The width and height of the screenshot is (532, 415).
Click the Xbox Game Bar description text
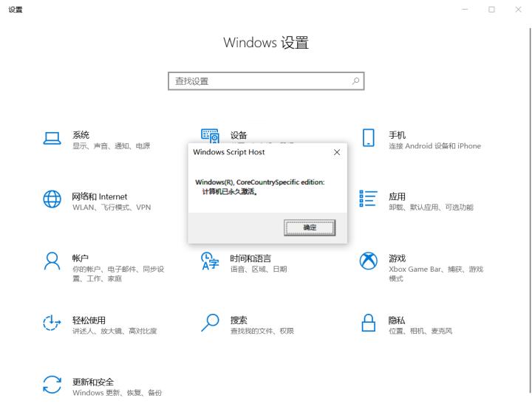point(436,274)
